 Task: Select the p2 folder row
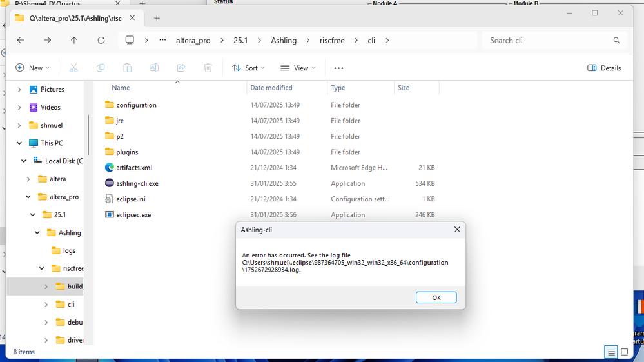(271, 136)
